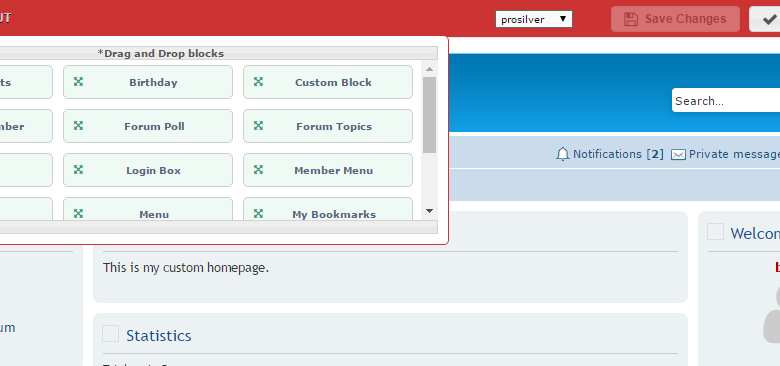Screen dimensions: 780x366
Task: Click the move icon on Login Box block
Action: (x=78, y=170)
